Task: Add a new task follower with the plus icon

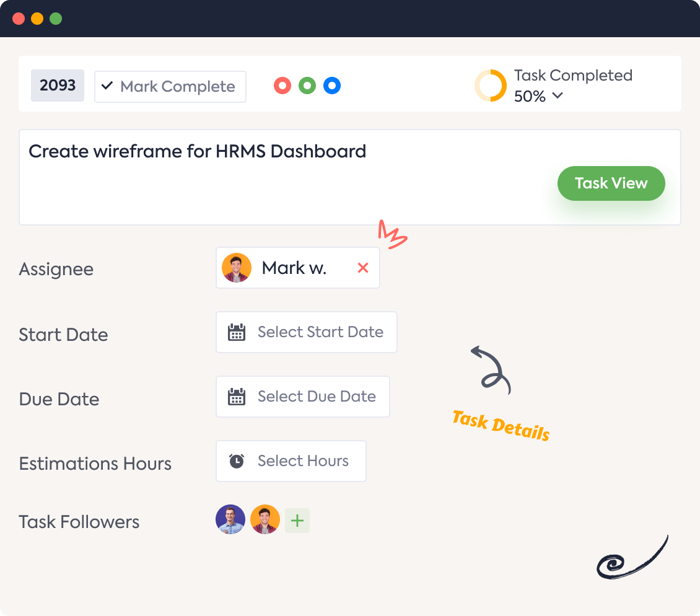Action: [x=297, y=520]
